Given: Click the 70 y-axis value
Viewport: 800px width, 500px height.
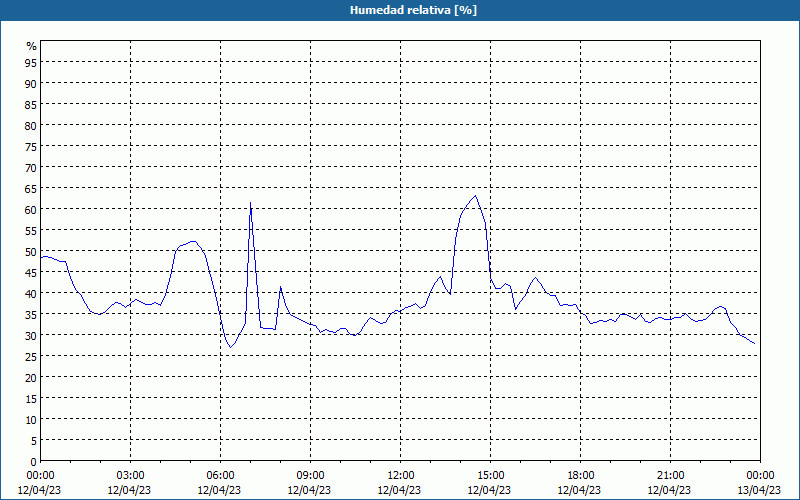Looking at the screenshot, I should pos(31,167).
